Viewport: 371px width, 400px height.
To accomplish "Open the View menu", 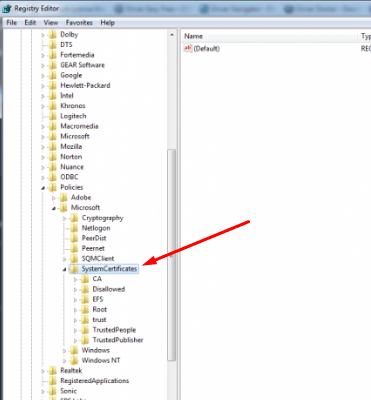I will point(51,23).
